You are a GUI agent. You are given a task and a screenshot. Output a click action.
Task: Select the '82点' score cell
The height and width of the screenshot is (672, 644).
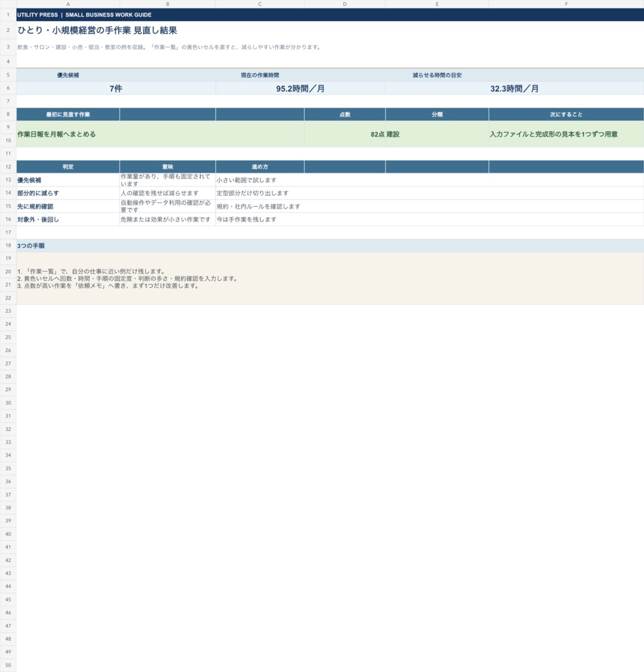click(345, 134)
